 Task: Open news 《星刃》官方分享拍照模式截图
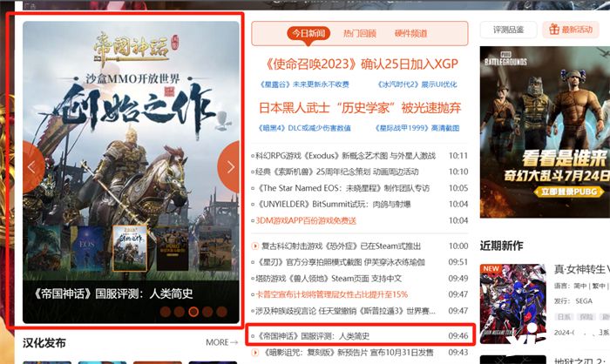click(342, 262)
